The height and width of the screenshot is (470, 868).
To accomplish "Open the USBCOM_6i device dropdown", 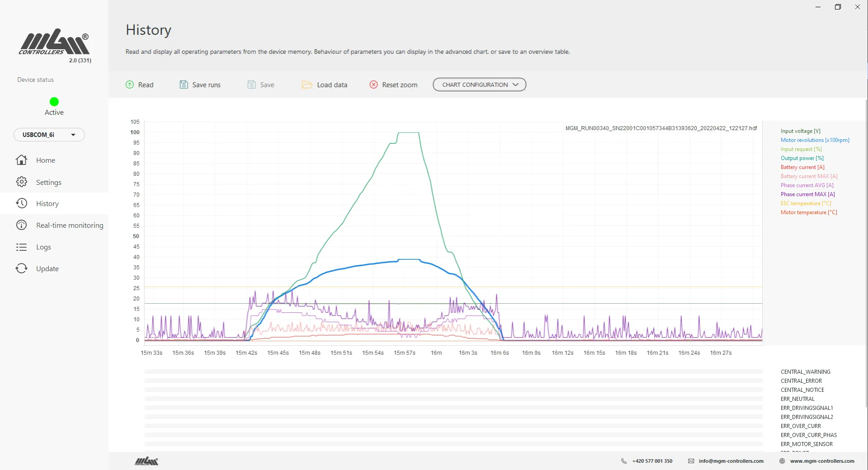I will 49,135.
